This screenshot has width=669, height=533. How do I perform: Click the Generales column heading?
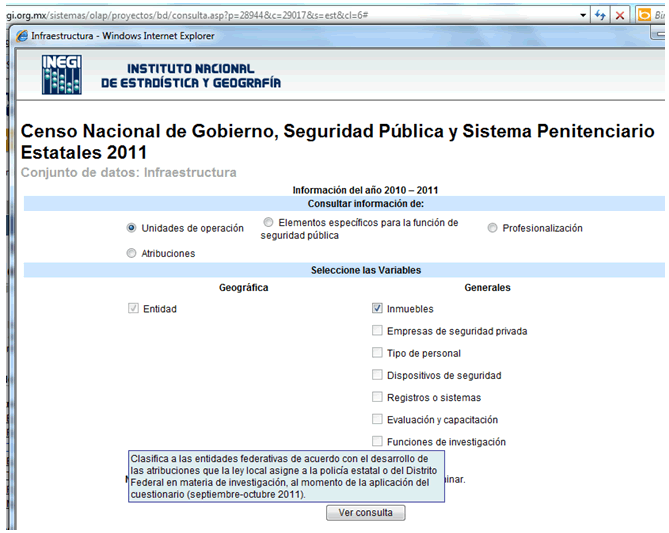(x=487, y=288)
